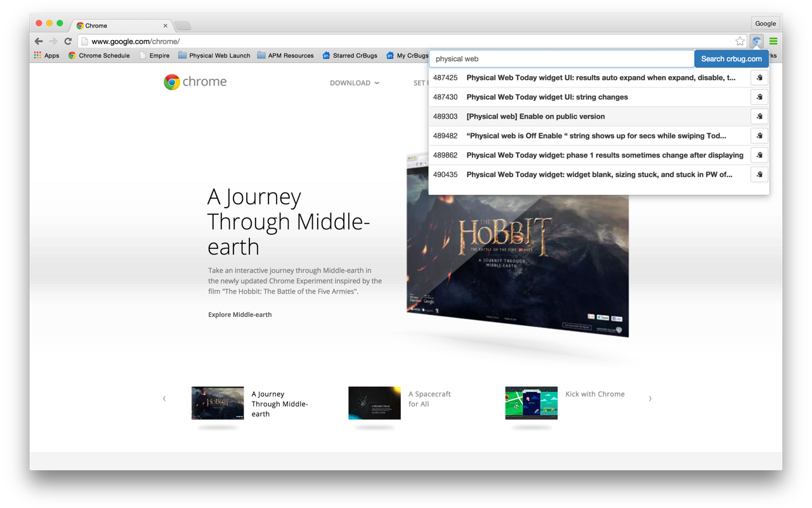Viewport: 812px width, 508px height.
Task: Focus the 'physical web' search field
Action: coord(561,58)
